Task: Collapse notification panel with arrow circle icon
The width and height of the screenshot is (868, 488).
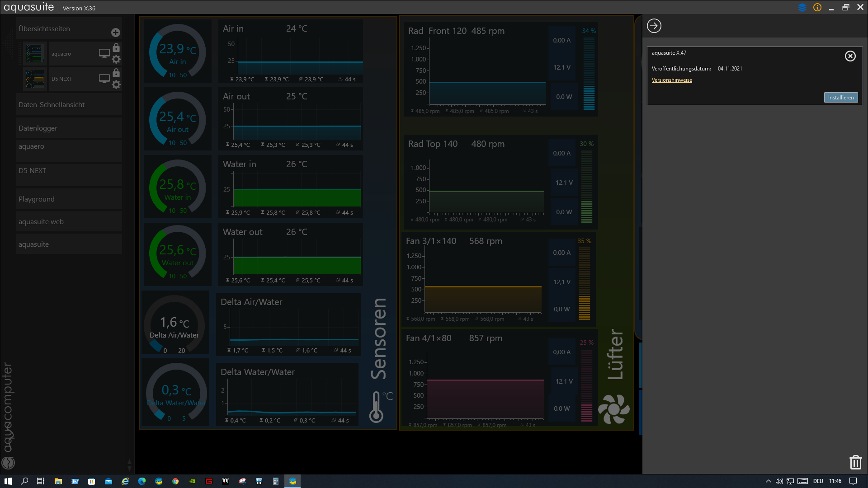Action: (x=654, y=26)
